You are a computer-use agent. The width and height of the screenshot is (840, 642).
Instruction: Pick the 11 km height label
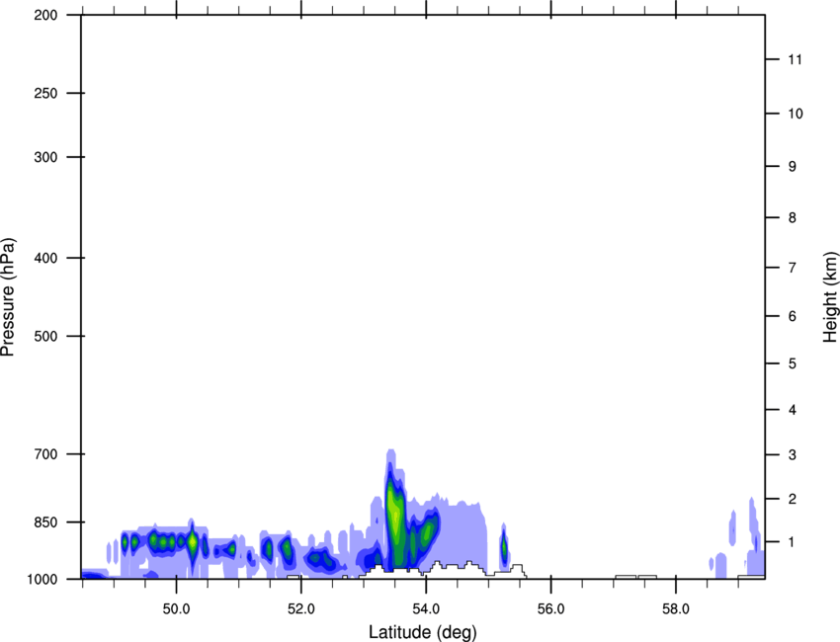coord(795,59)
